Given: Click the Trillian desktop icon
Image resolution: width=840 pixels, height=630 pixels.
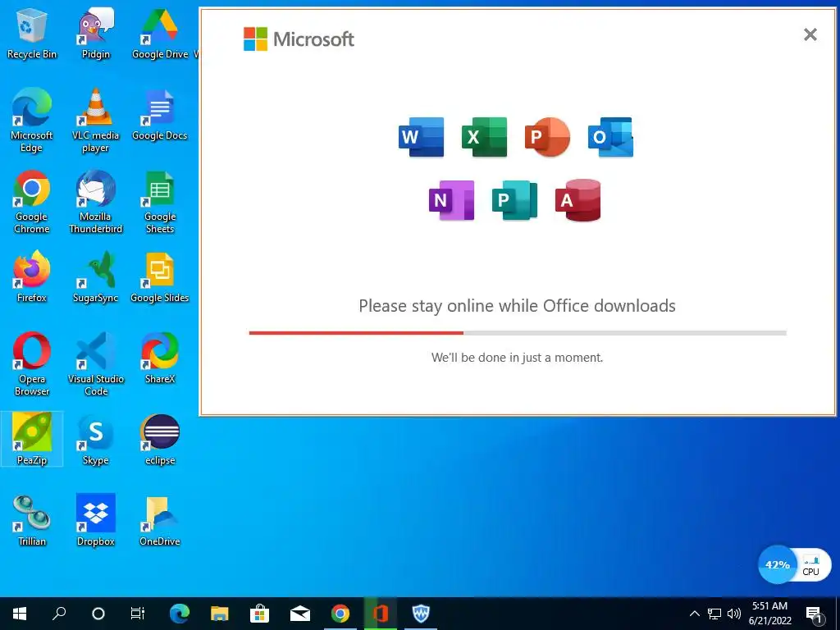Looking at the screenshot, I should tap(32, 520).
